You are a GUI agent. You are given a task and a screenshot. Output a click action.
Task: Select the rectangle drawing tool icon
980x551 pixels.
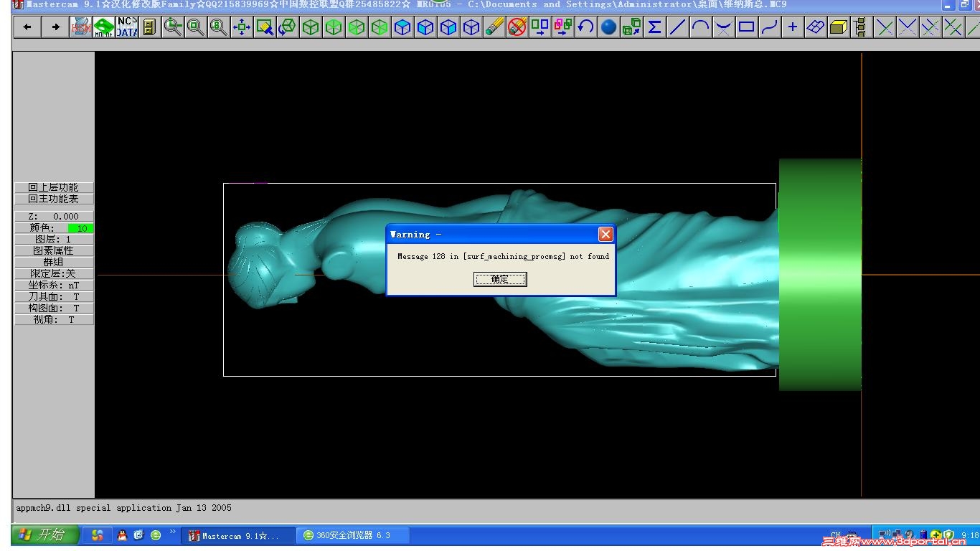coord(746,27)
